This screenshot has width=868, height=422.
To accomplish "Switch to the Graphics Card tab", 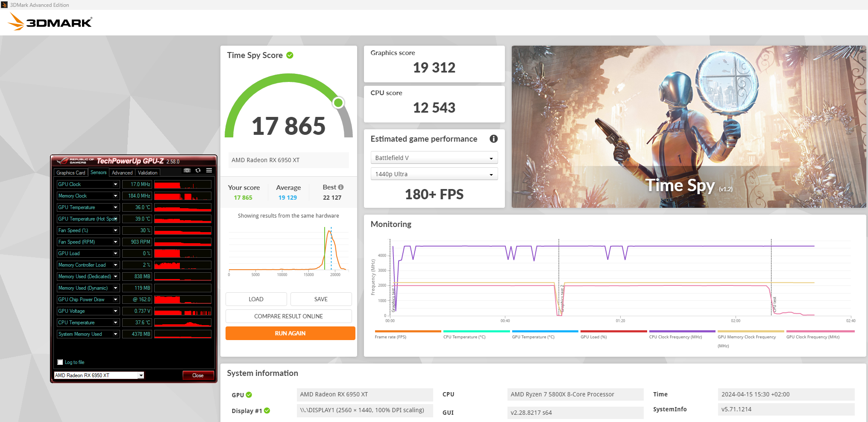I will click(71, 173).
